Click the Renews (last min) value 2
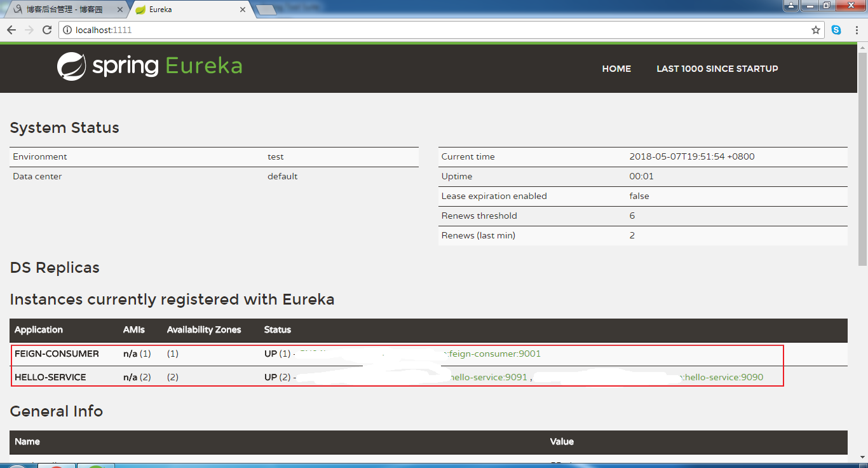The height and width of the screenshot is (468, 868). pyautogui.click(x=632, y=235)
